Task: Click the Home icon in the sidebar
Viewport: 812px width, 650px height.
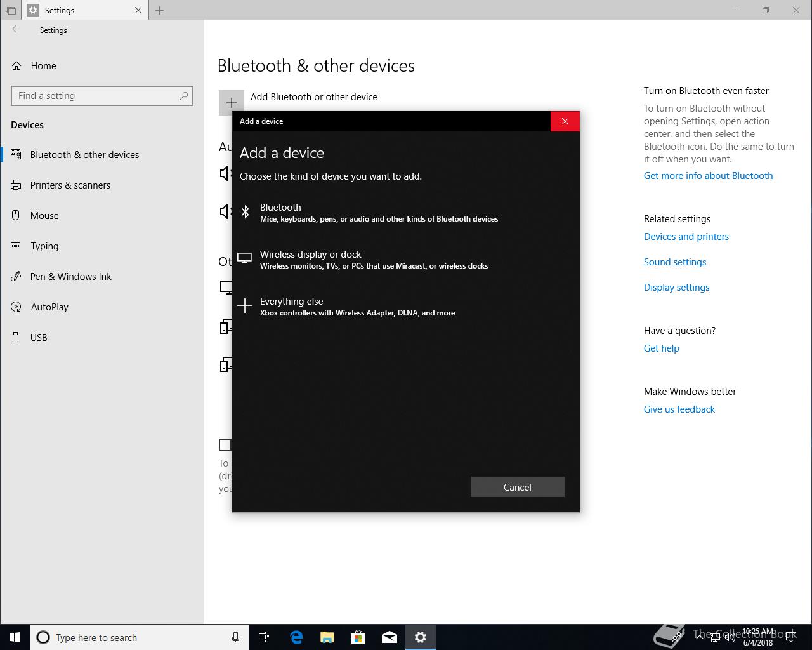Action: tap(17, 66)
